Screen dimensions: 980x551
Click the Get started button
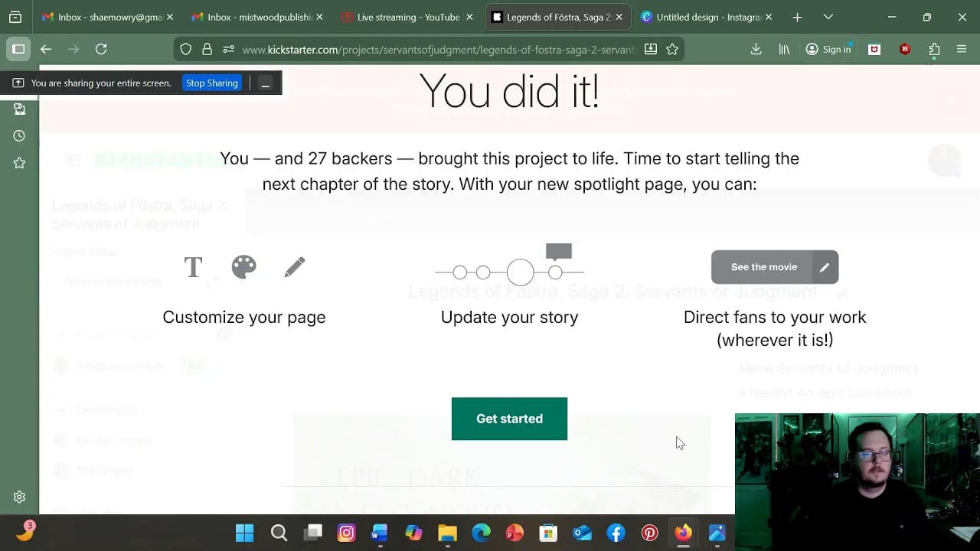(x=509, y=419)
